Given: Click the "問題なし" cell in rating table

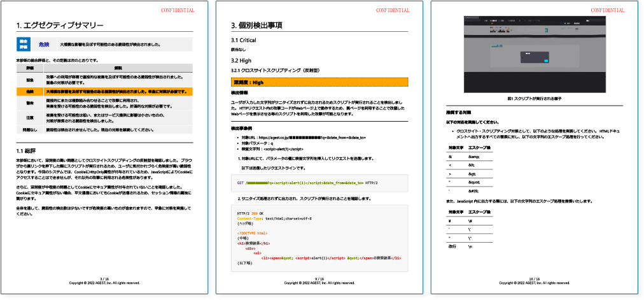Looking at the screenshot, I should pyautogui.click(x=30, y=130).
